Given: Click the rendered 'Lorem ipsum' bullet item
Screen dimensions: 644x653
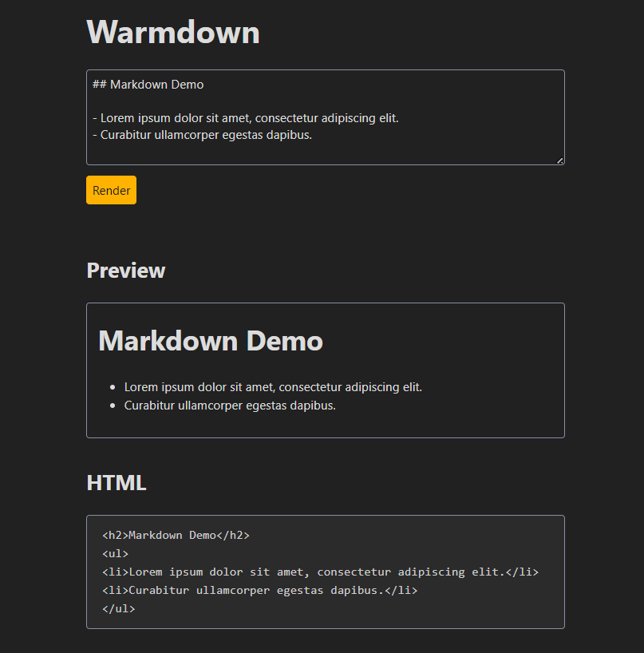Looking at the screenshot, I should tap(273, 387).
